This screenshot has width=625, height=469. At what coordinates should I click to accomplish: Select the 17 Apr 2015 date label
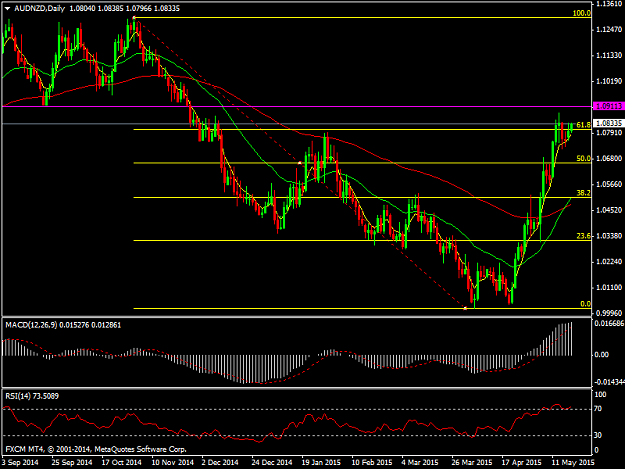(521, 463)
